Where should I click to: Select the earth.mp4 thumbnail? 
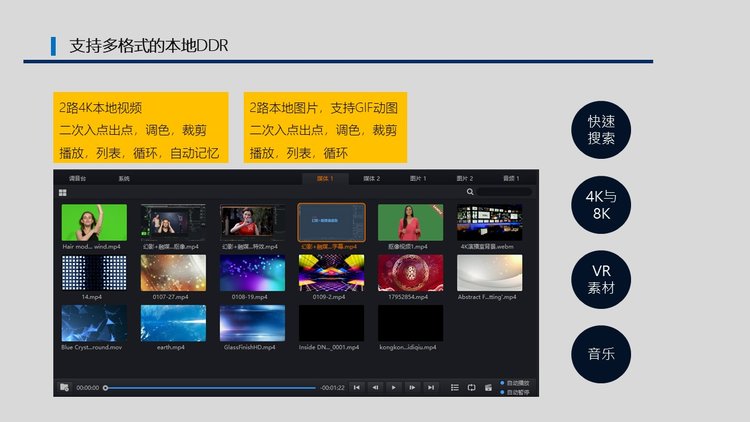tap(173, 324)
